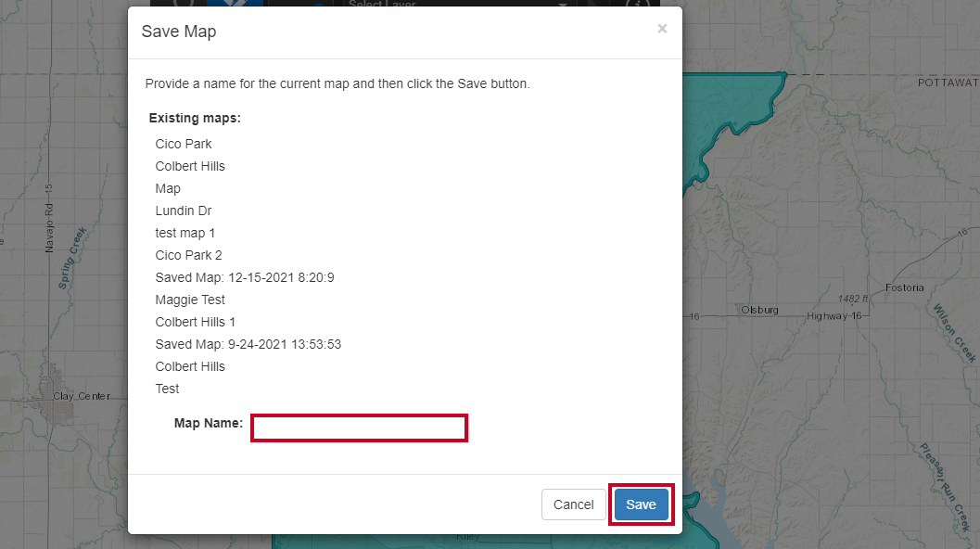Close the Save Map dialog with X

point(662,29)
